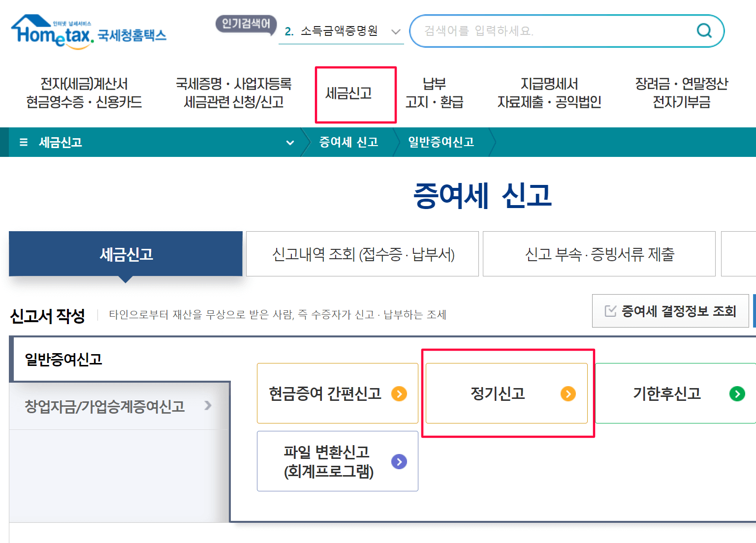The image size is (756, 543).
Task: Select 창업자금/가업승계증여신고 side item
Action: pyautogui.click(x=119, y=406)
